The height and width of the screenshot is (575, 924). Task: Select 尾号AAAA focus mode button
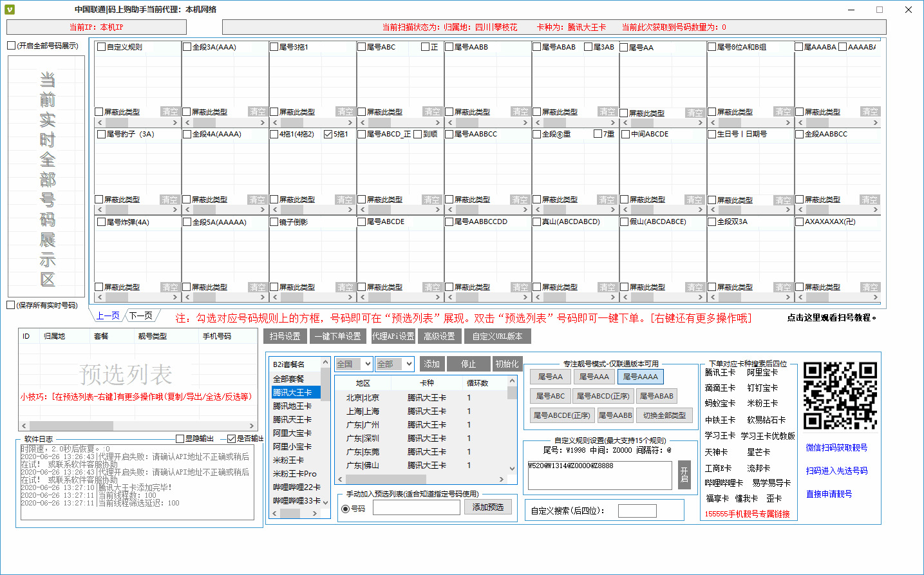pyautogui.click(x=640, y=377)
